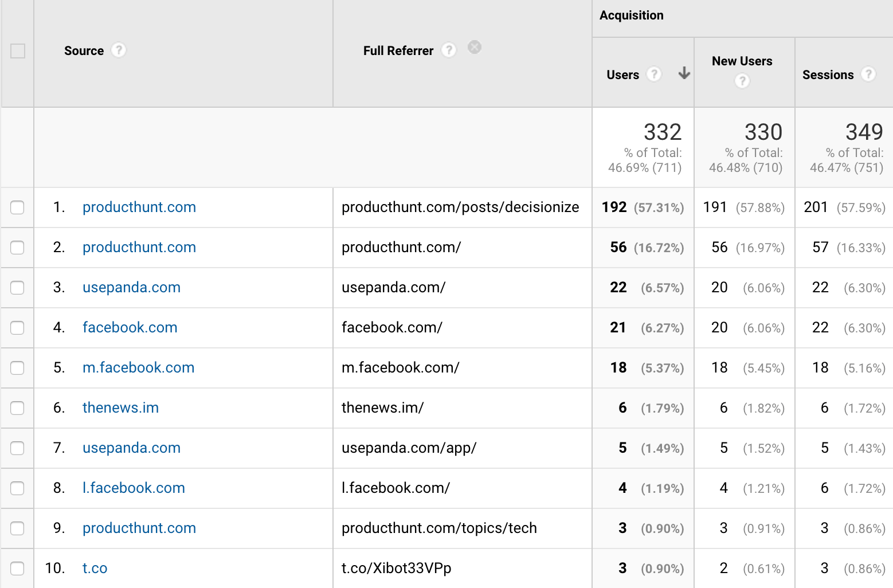Check row 2 producthunt.com/ checkbox
This screenshot has height=588, width=893.
pos(17,248)
